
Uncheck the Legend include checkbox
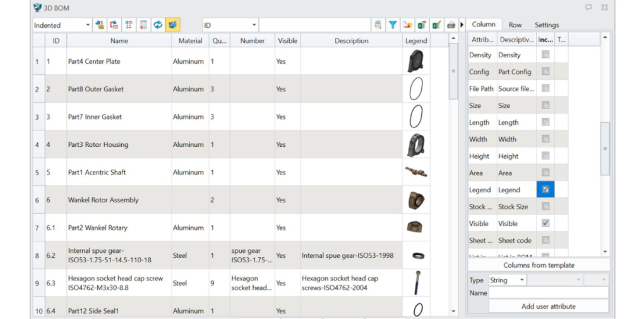[546, 189]
